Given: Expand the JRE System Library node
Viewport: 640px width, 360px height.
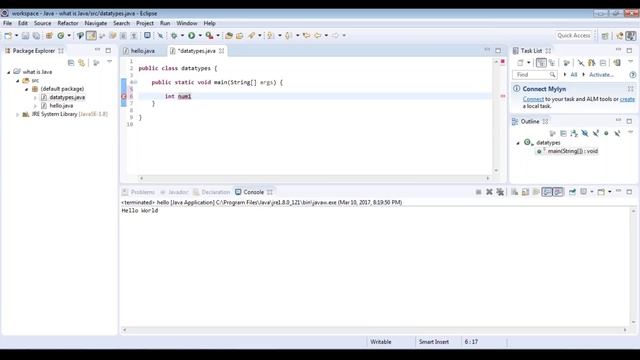Looking at the screenshot, I should (18, 115).
